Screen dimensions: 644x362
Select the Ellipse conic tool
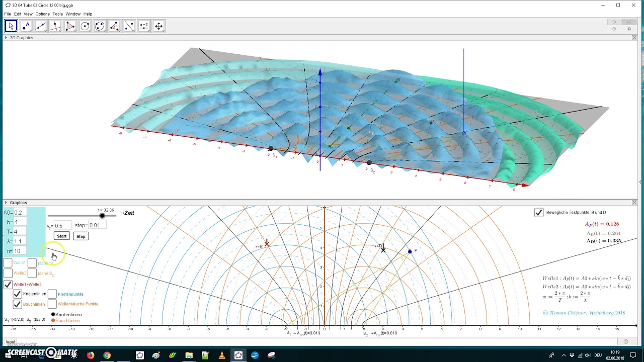click(100, 26)
